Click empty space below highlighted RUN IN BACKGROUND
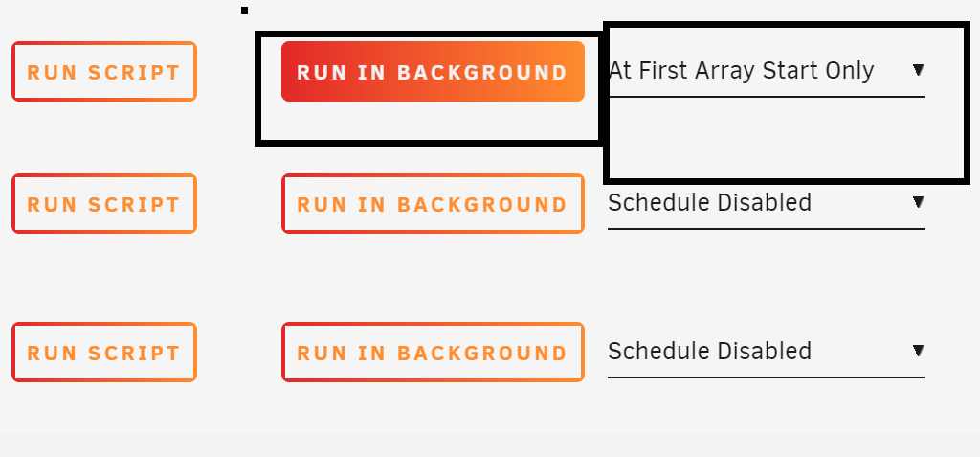Screen dimensions: 980x457 click(429, 121)
